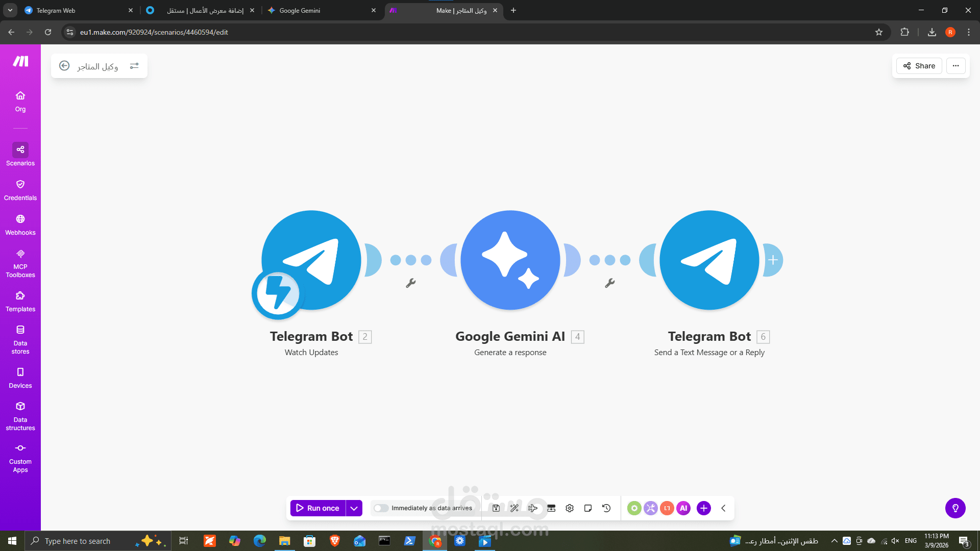Open the version history clock icon
The image size is (980, 551).
pos(606,508)
